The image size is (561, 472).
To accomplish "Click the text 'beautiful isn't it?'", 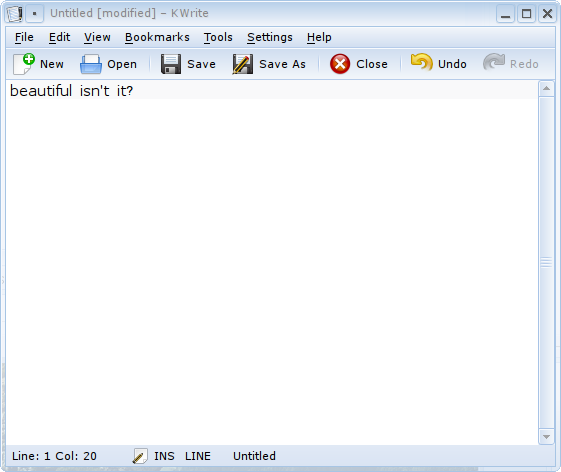I will click(72, 91).
